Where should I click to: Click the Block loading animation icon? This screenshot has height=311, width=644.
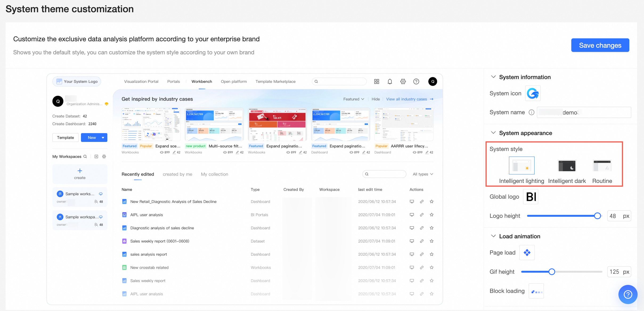536,291
